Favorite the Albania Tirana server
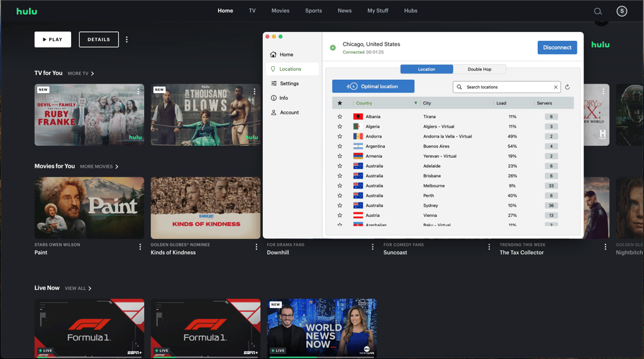The width and height of the screenshot is (644, 359). [340, 117]
